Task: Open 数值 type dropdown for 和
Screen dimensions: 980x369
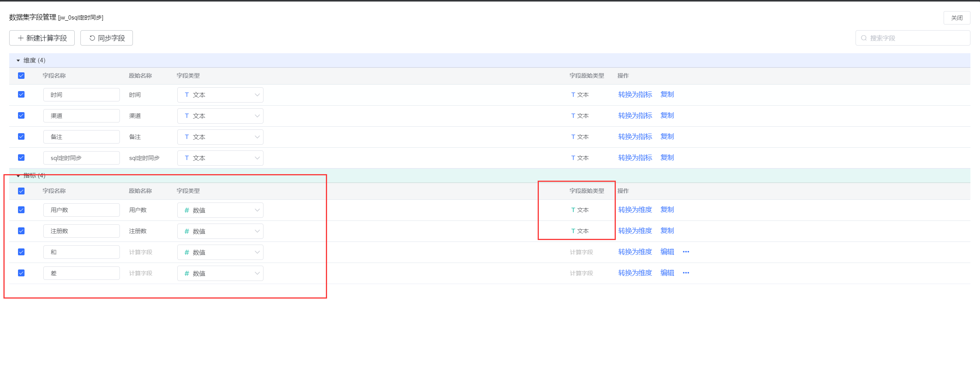Action: click(x=220, y=252)
